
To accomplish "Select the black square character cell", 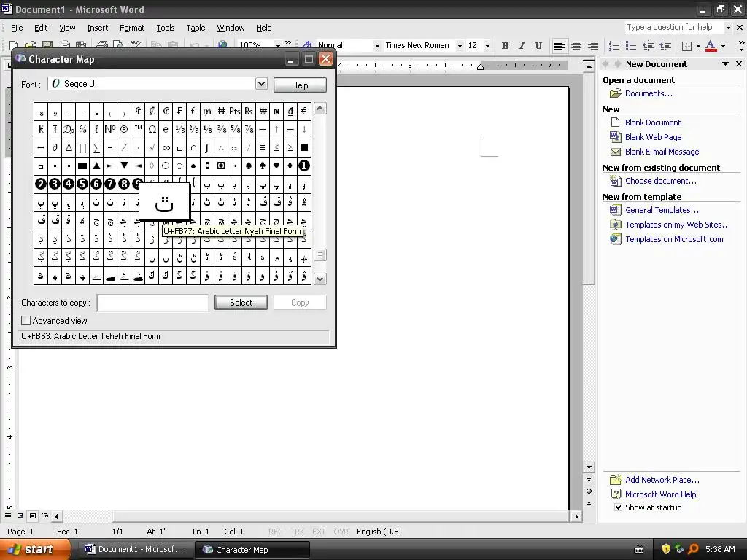I will [304, 147].
